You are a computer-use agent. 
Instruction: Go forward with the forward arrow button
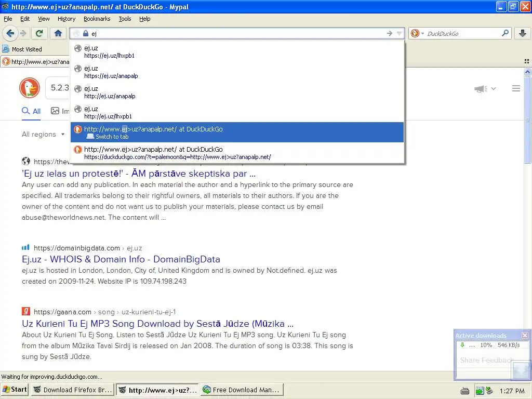[x=23, y=33]
